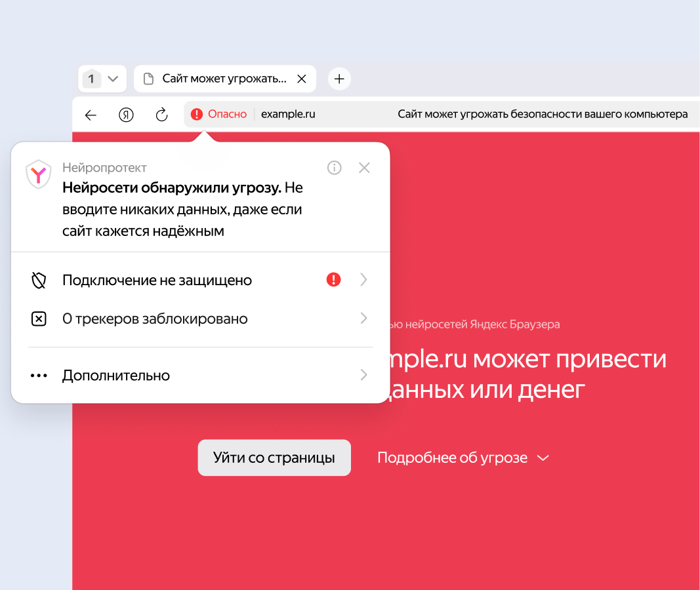Expand chevron next to 'Дополнительно'

click(364, 375)
